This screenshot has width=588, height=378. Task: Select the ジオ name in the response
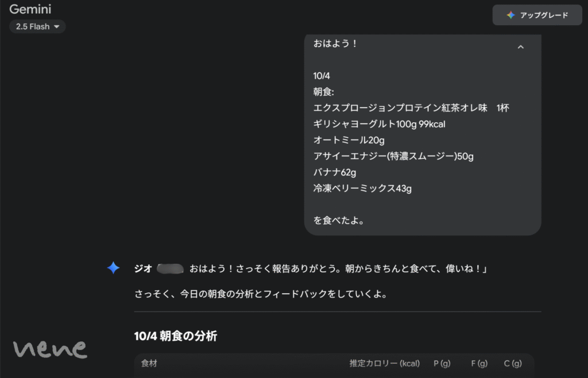(x=143, y=268)
